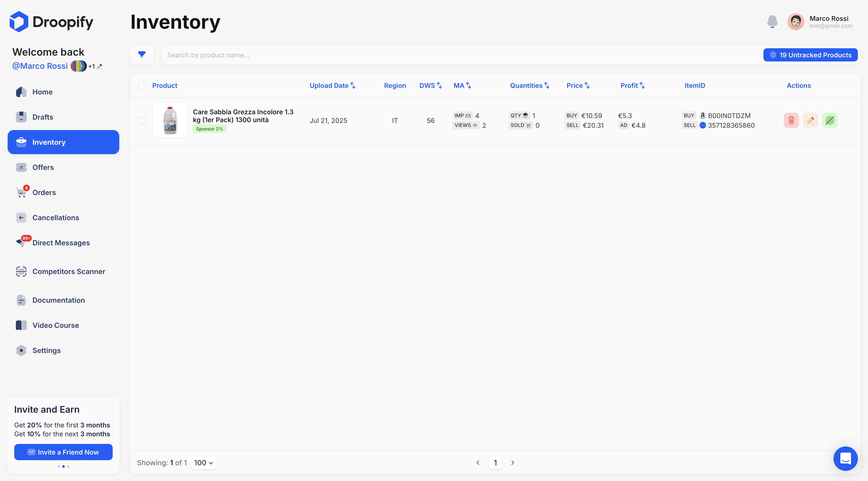868x481 pixels.
Task: Click the €10.59 buy price
Action: coord(591,116)
